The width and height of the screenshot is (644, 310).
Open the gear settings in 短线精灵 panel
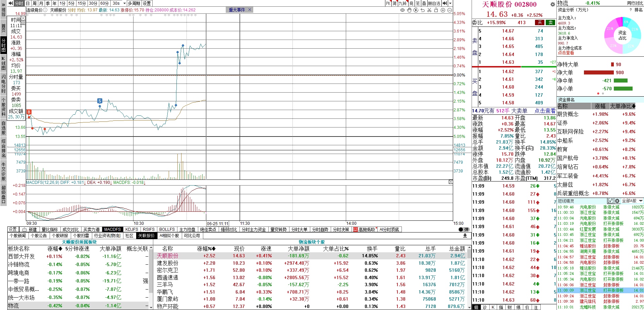pos(617,201)
